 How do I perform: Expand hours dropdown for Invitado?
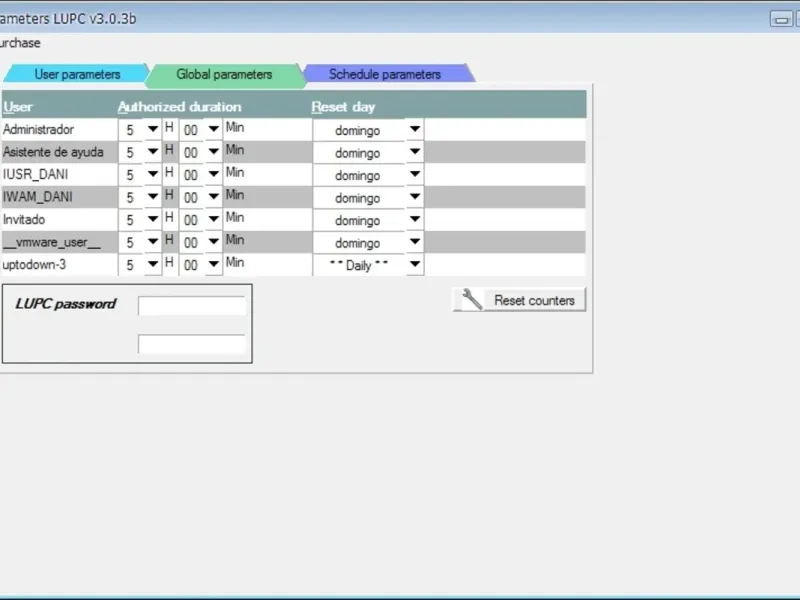click(153, 219)
